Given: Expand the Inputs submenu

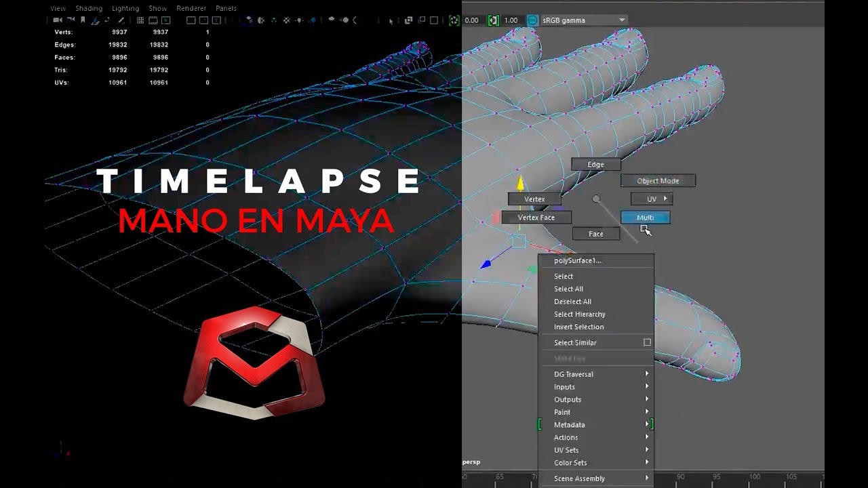Looking at the screenshot, I should (595, 387).
